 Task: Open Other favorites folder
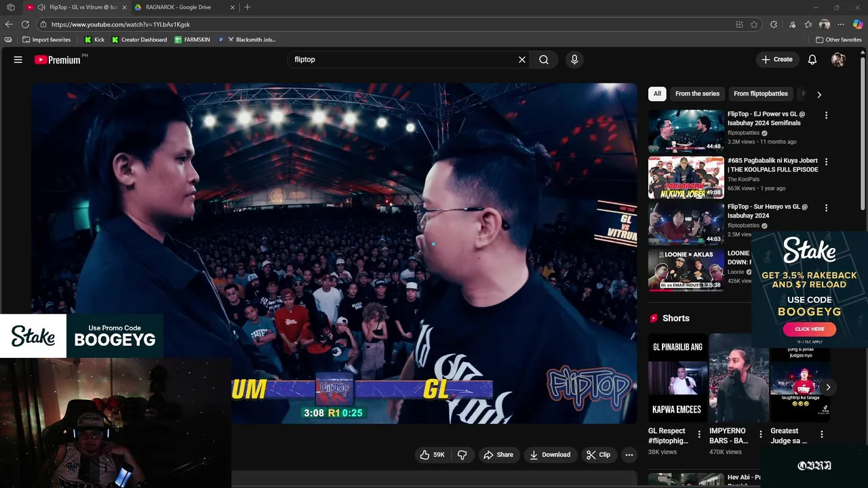[x=838, y=40]
